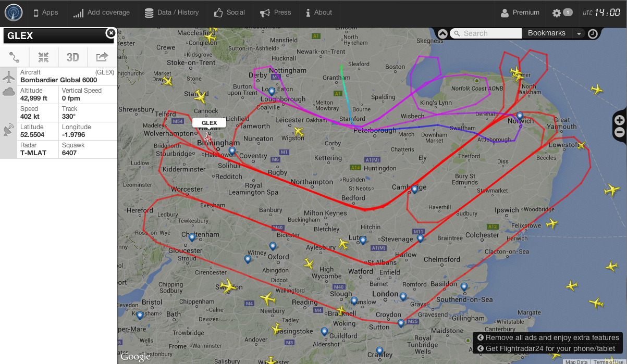Screen dimensions: 627x364
Task: Click the collapse arrows icon in the GLEX panel
Action: 43,57
